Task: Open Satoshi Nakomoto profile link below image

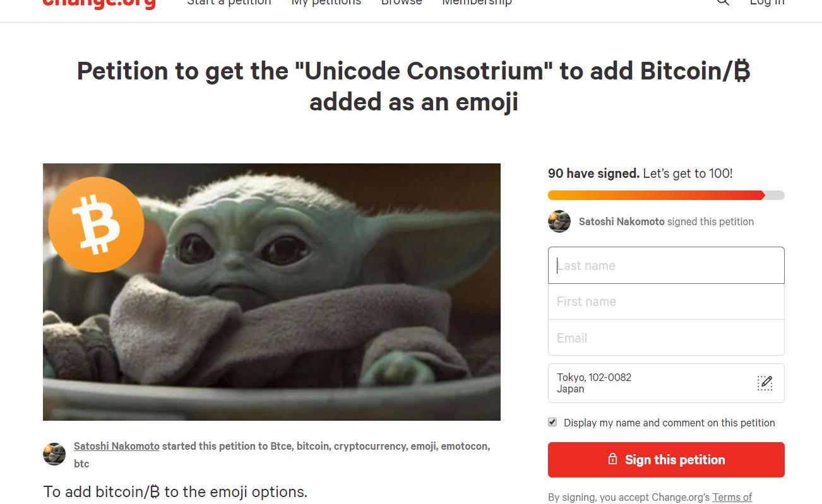Action: click(117, 446)
